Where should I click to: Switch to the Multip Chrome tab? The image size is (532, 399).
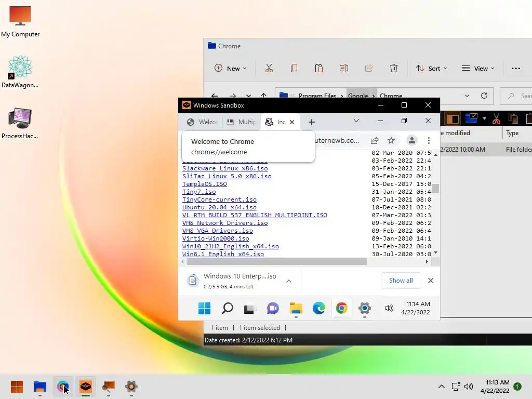(241, 122)
